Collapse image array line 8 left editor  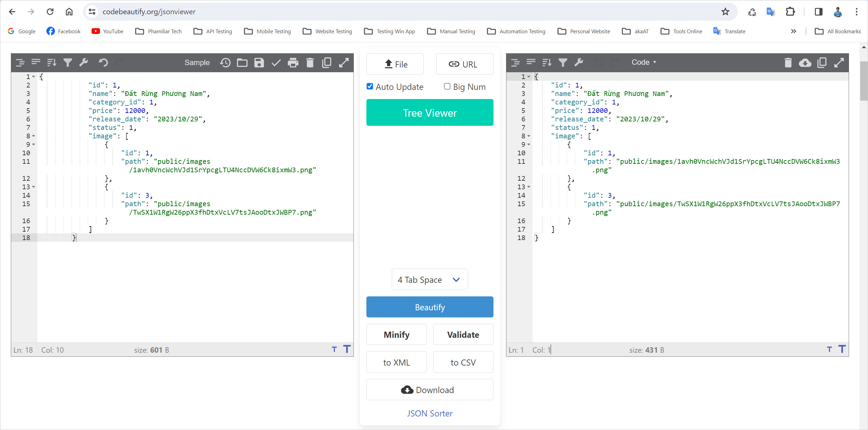tap(34, 136)
